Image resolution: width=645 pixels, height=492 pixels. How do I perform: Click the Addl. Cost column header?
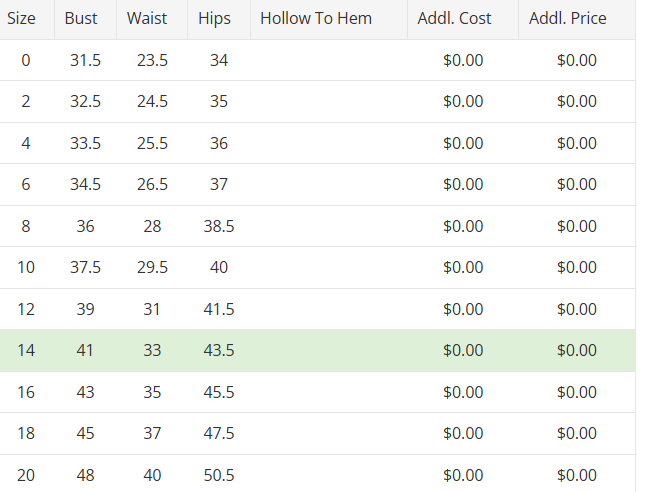(461, 19)
